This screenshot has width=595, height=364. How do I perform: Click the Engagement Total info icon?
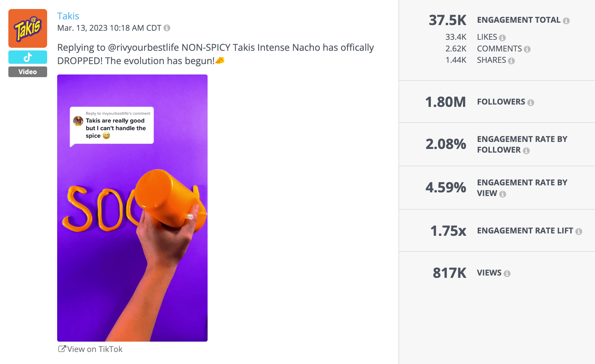tap(566, 20)
